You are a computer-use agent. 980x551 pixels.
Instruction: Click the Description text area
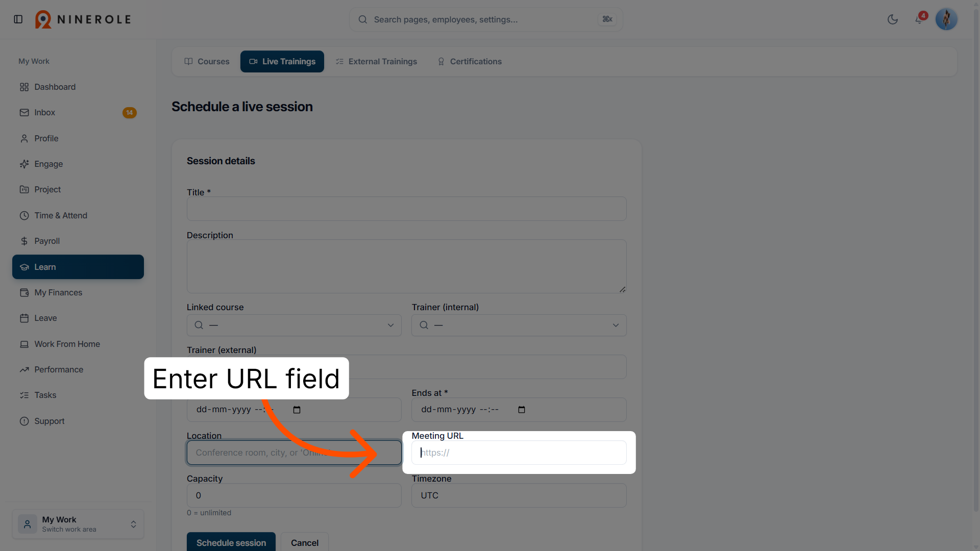(406, 266)
